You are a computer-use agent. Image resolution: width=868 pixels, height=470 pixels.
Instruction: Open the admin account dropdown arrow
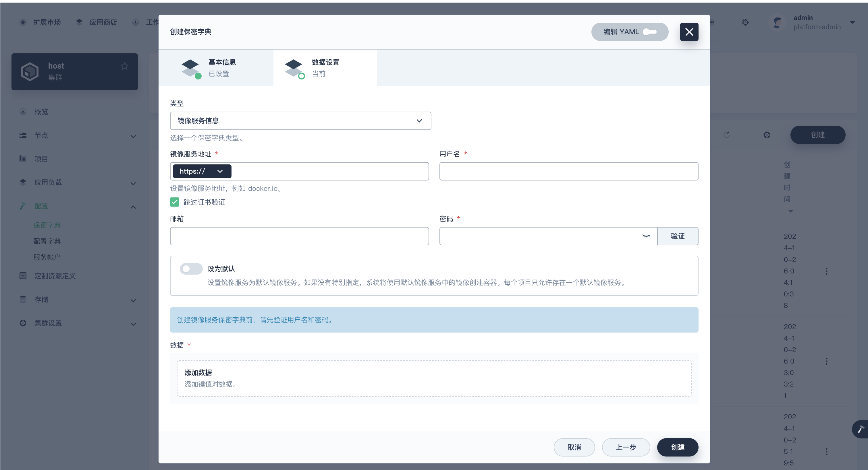(x=852, y=23)
